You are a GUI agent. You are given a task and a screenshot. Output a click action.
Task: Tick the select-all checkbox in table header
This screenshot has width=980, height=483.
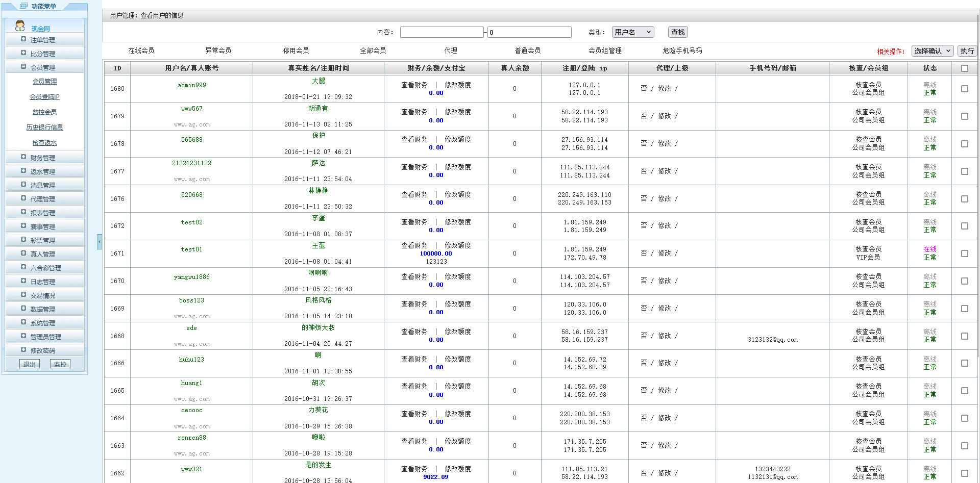[964, 68]
